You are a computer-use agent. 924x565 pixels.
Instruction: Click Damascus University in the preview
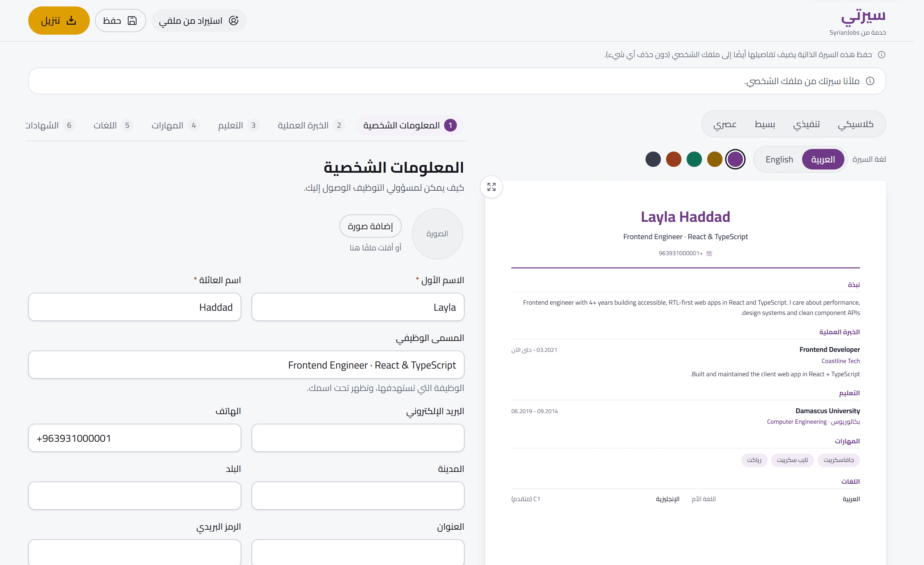(x=828, y=411)
